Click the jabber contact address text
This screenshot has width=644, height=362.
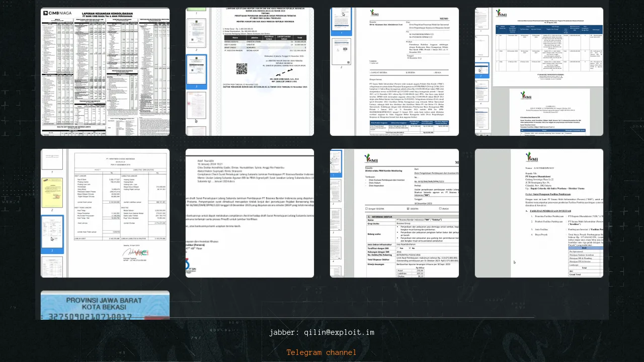[321, 332]
